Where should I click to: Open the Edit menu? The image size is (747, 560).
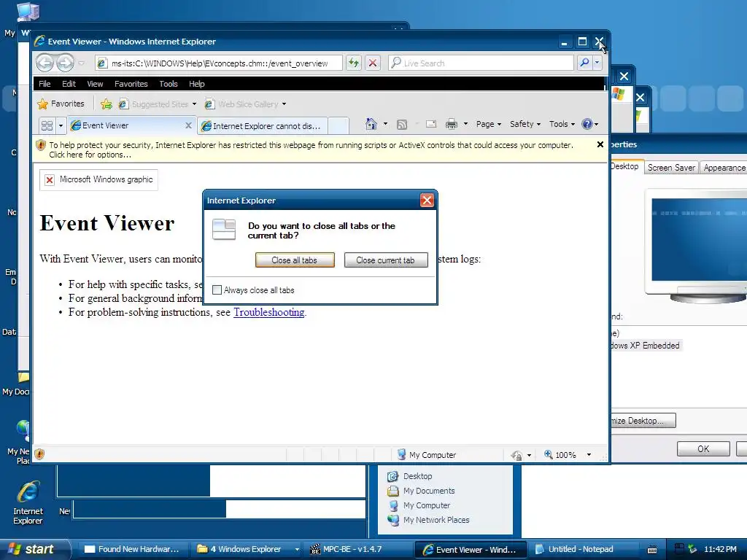pos(69,84)
